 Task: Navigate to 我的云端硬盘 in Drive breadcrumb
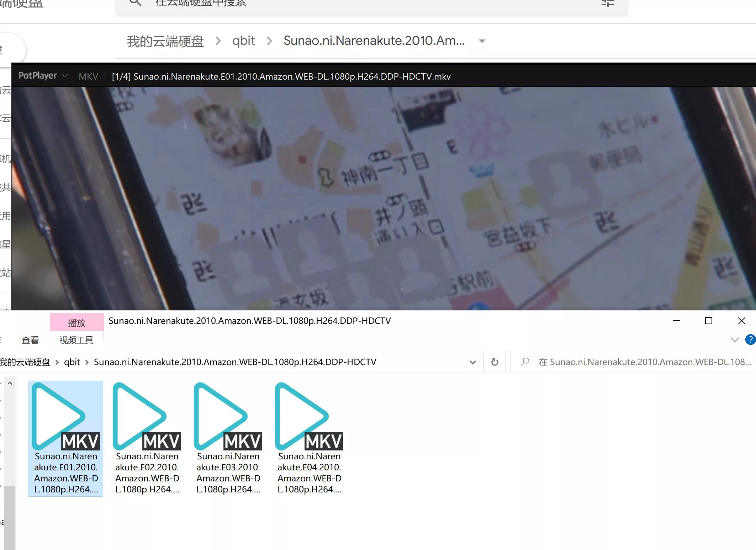coord(165,41)
